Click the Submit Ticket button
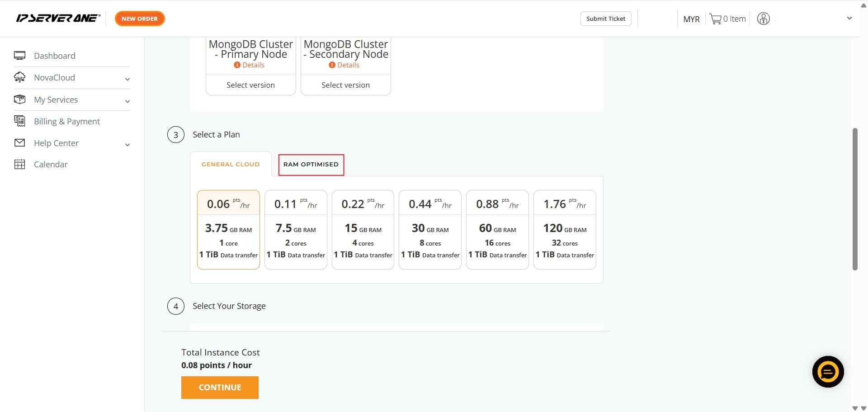Image resolution: width=868 pixels, height=412 pixels. click(605, 19)
